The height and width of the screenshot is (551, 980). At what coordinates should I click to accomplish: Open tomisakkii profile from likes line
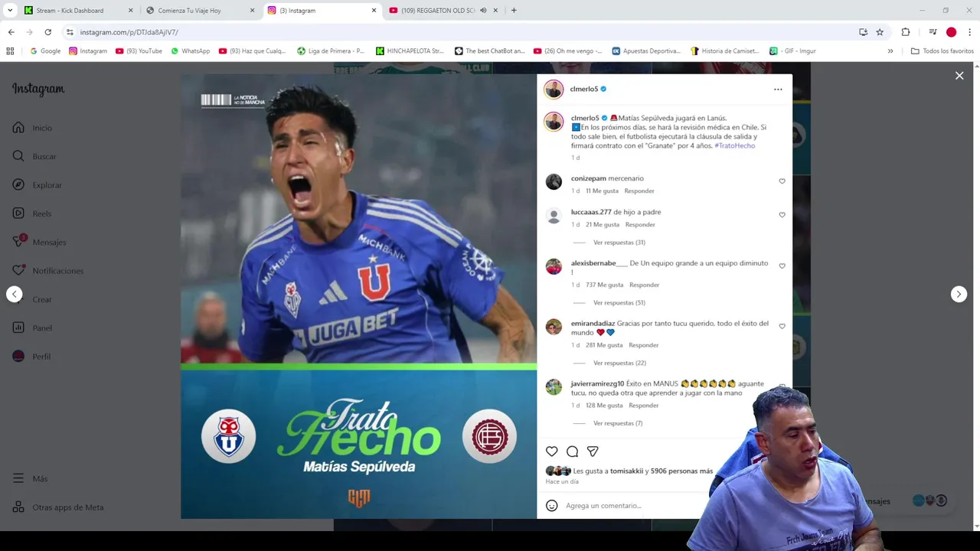(x=627, y=471)
